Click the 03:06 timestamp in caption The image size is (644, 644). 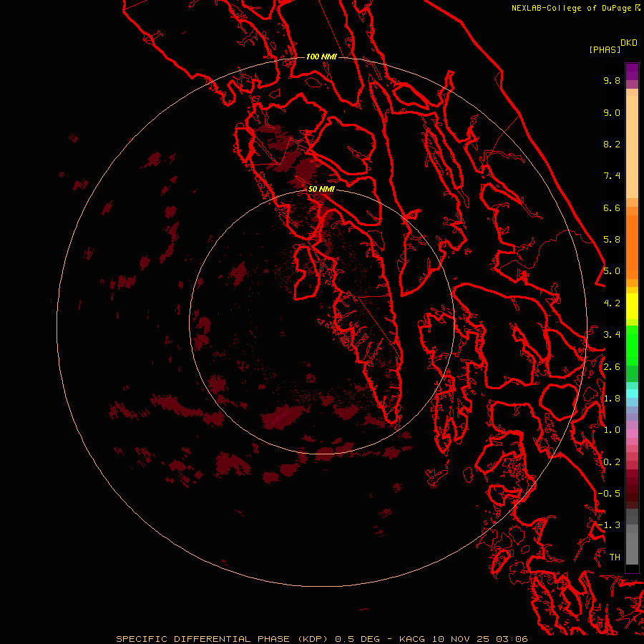[x=511, y=639]
